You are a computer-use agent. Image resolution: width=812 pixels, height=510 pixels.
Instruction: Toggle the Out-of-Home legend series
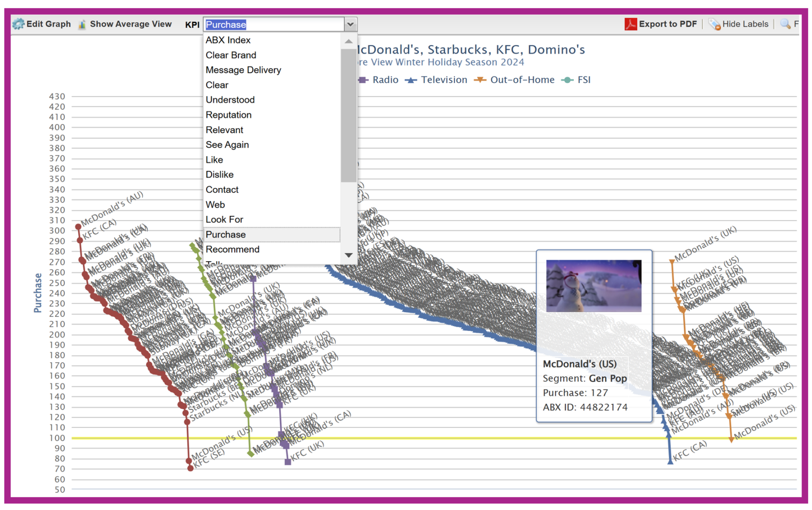click(514, 80)
